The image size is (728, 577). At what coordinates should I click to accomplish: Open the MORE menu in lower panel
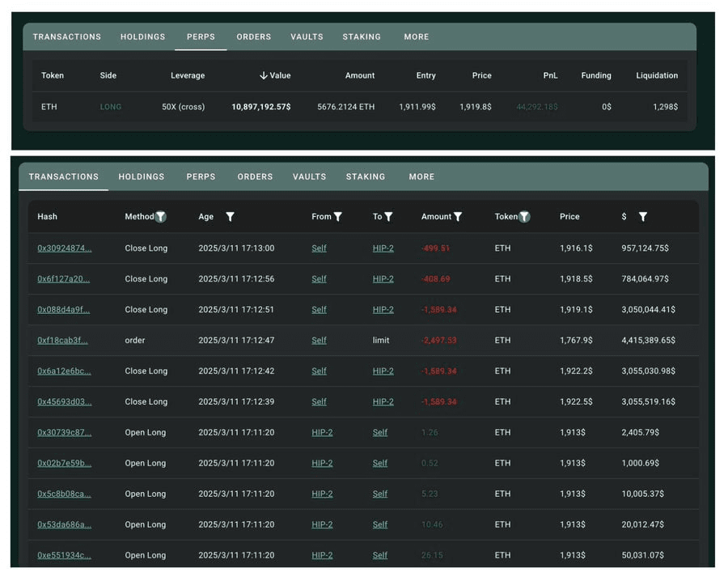pyautogui.click(x=421, y=176)
